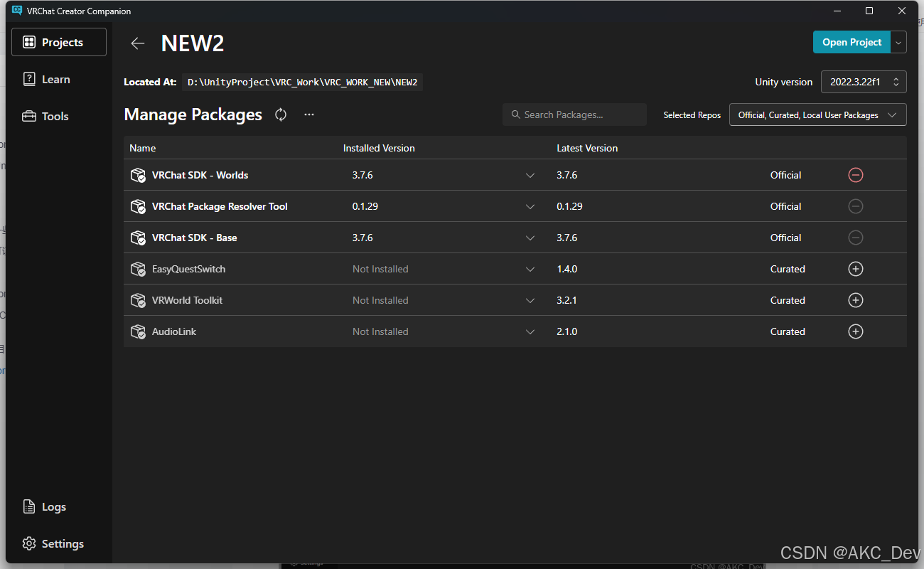Open the Selected Repos dropdown
Screen dimensions: 924x569
point(818,115)
